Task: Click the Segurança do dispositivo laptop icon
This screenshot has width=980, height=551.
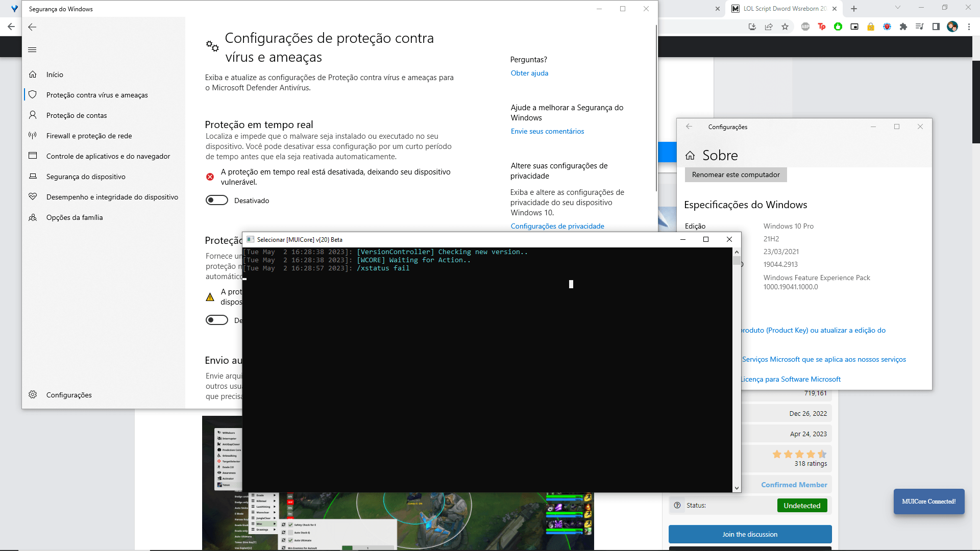Action: 33,177
